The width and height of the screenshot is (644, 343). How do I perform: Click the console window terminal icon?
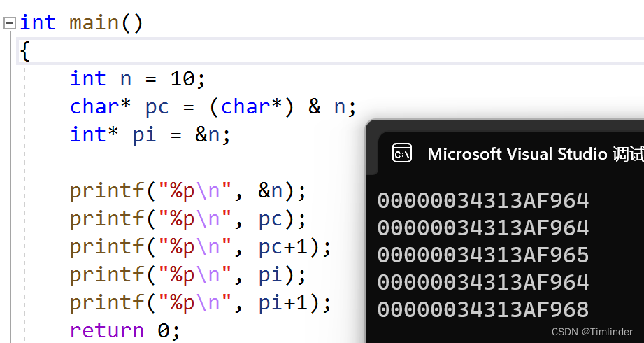(401, 153)
